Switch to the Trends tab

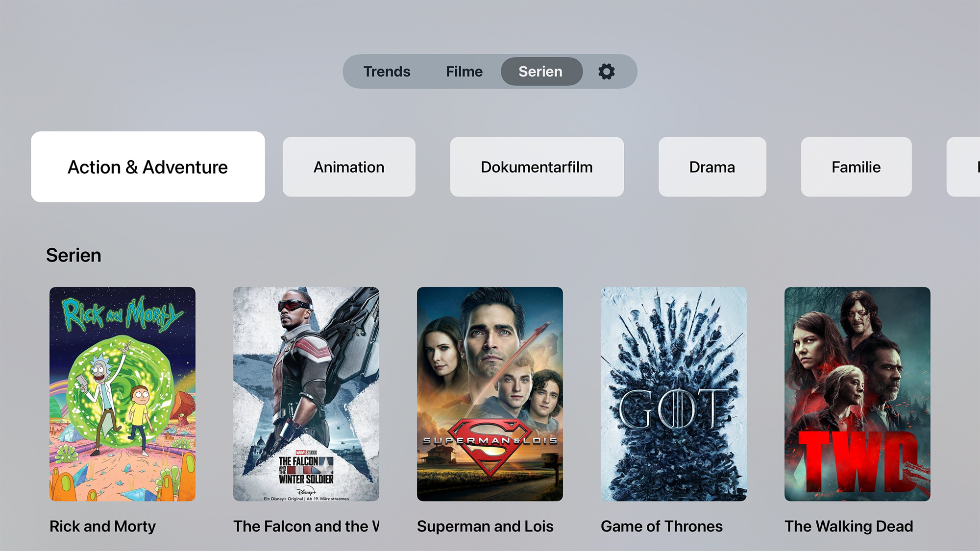(387, 72)
